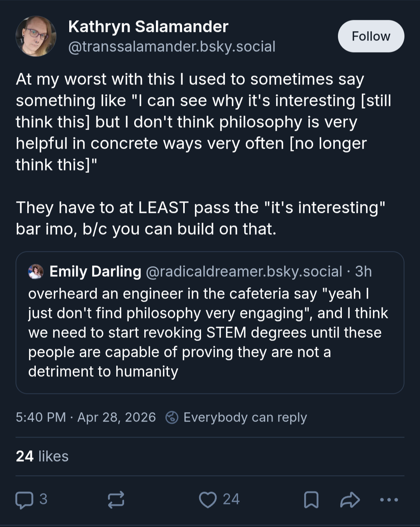Open the quoted post about STEM degrees

tap(210, 323)
